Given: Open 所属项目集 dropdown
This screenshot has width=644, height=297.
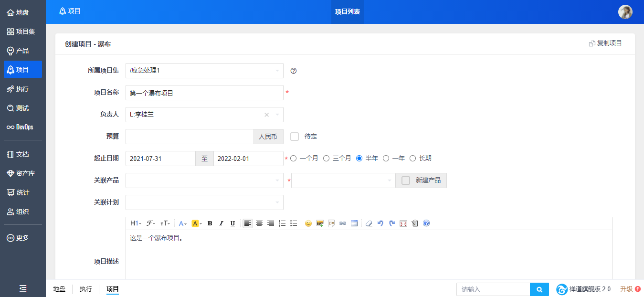Looking at the screenshot, I should click(x=204, y=71).
